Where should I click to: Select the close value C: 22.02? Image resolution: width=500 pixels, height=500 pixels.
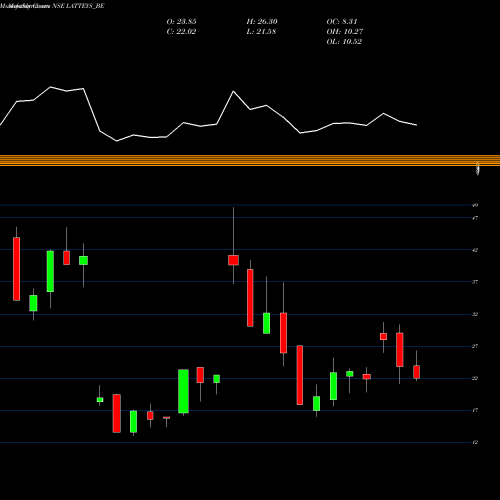pos(181,32)
